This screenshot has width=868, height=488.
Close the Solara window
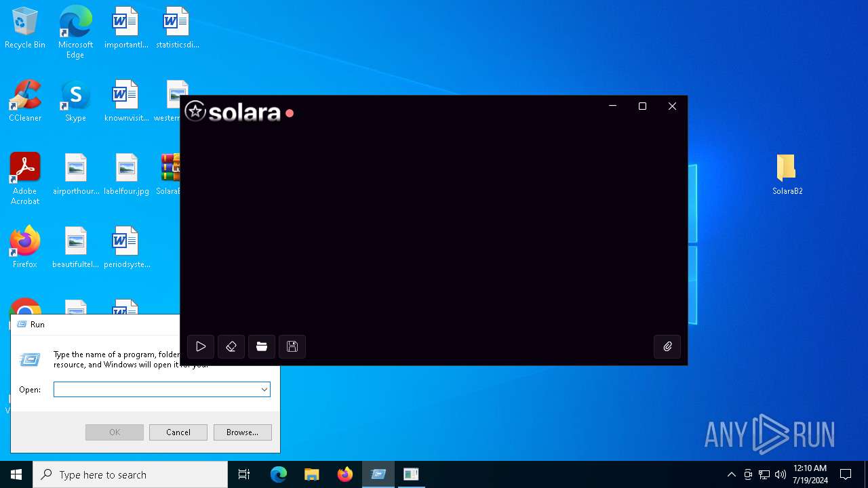[672, 106]
